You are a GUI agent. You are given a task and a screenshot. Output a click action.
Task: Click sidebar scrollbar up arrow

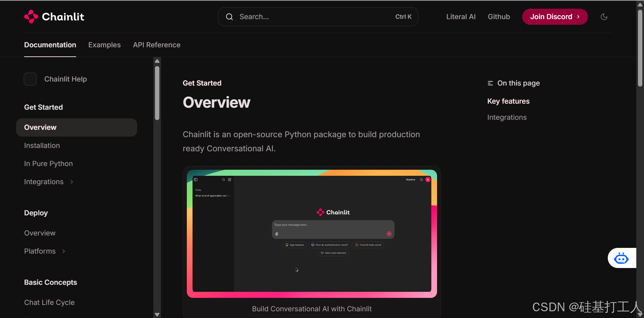point(157,61)
